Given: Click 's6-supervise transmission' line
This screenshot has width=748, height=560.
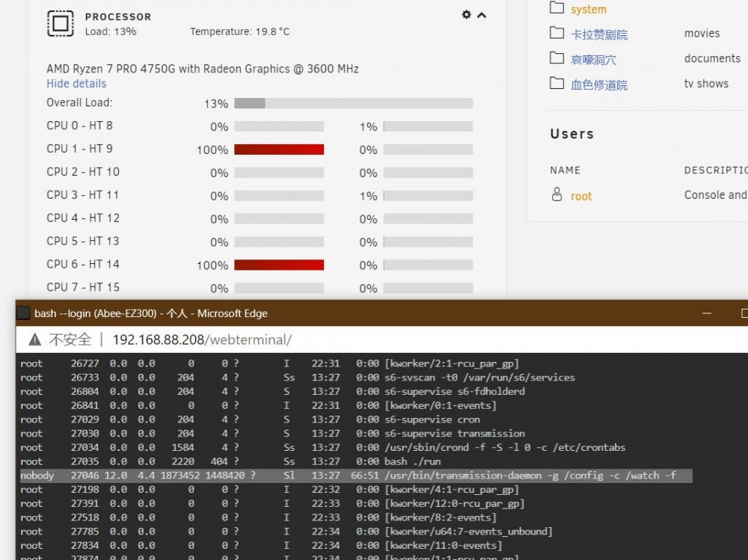Looking at the screenshot, I should pyautogui.click(x=272, y=434).
